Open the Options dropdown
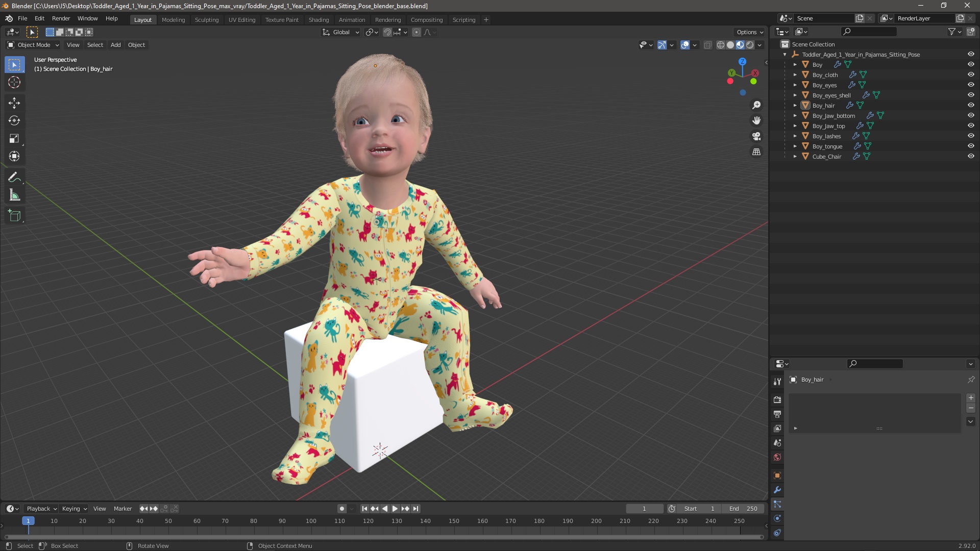 click(750, 32)
